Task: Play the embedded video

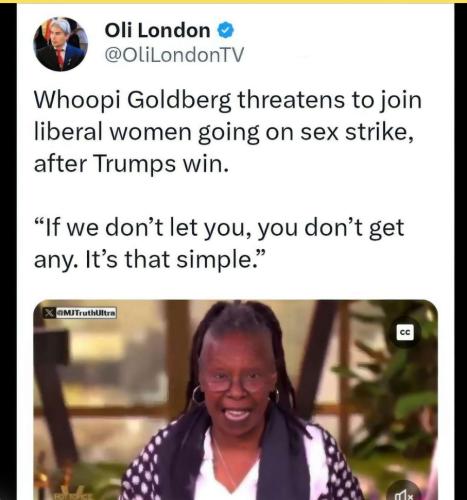Action: (236, 400)
